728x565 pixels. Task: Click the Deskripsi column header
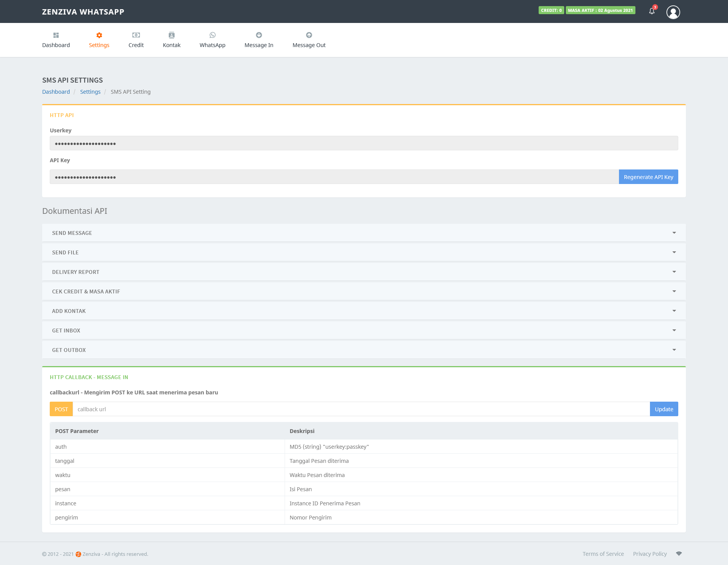click(302, 431)
